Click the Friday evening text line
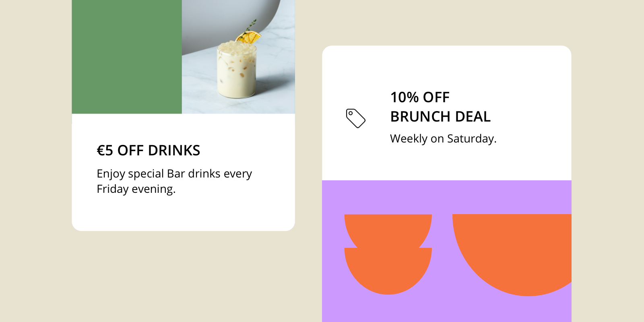644x322 pixels. 136,189
